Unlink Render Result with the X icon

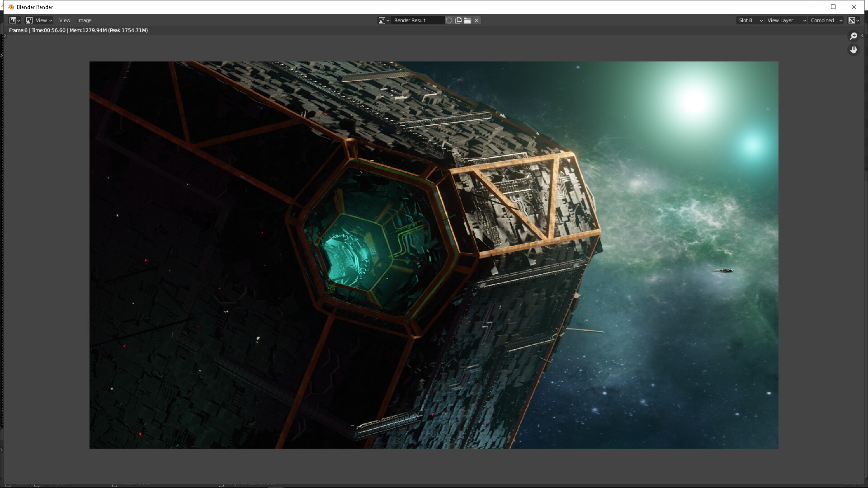tap(476, 20)
